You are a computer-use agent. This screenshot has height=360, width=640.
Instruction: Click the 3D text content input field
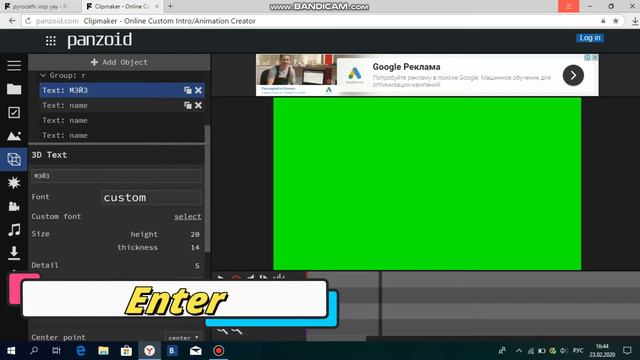(x=116, y=176)
